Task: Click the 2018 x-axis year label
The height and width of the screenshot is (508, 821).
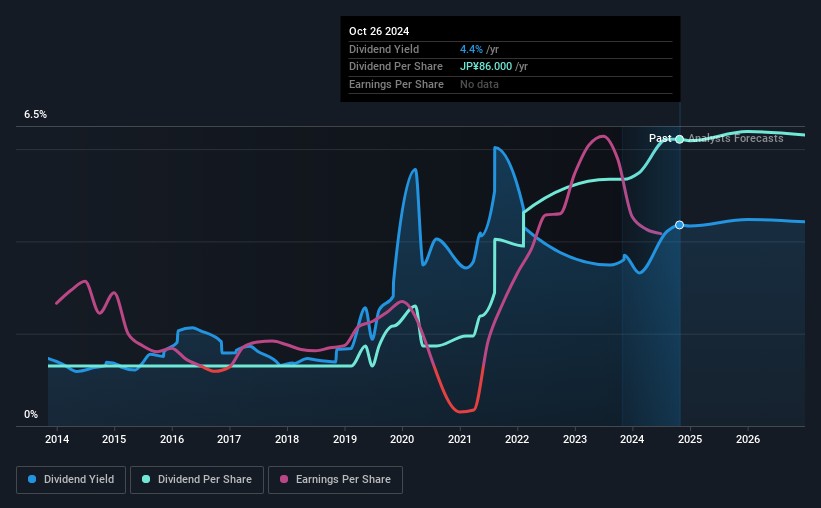Action: click(x=287, y=439)
